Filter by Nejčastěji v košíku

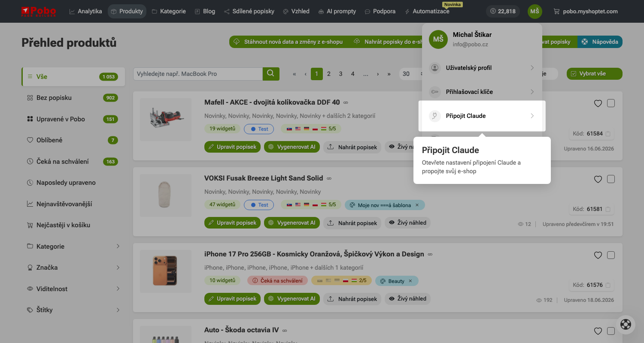coord(73,225)
